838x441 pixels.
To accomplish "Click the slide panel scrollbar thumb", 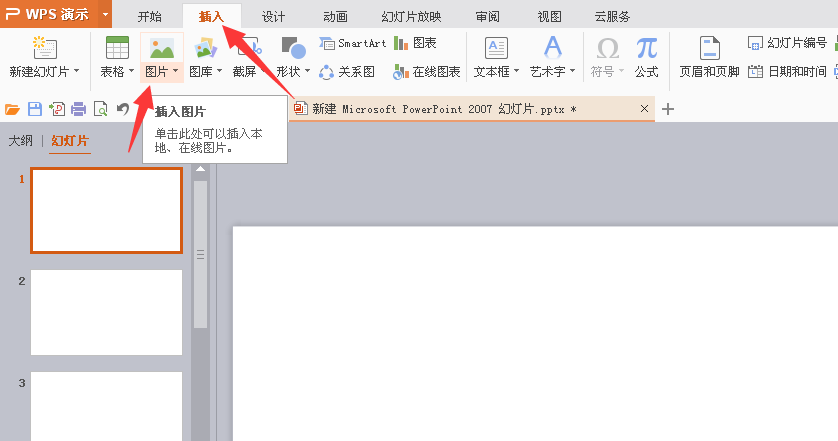I will tap(200, 254).
